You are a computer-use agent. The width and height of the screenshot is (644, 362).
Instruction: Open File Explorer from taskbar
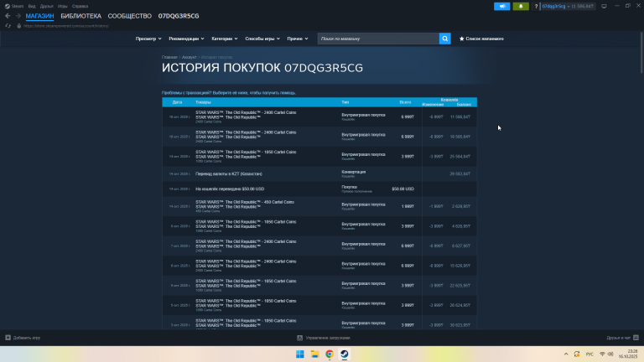(314, 354)
